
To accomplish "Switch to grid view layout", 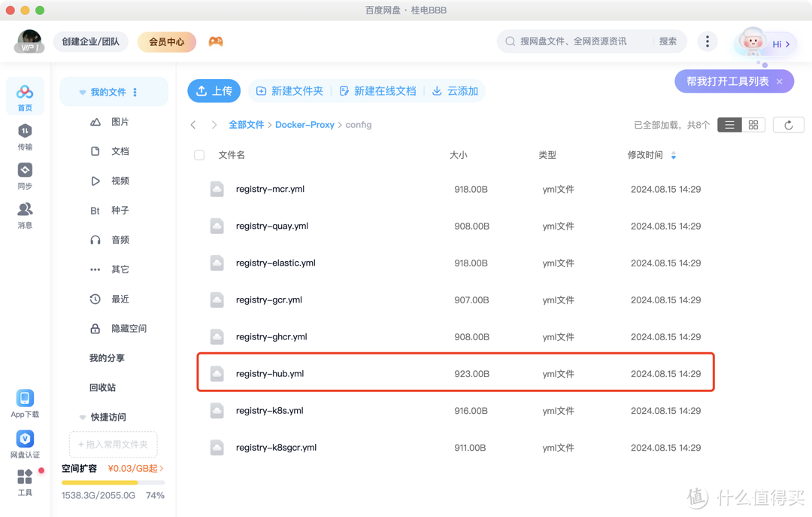I will pyautogui.click(x=753, y=125).
